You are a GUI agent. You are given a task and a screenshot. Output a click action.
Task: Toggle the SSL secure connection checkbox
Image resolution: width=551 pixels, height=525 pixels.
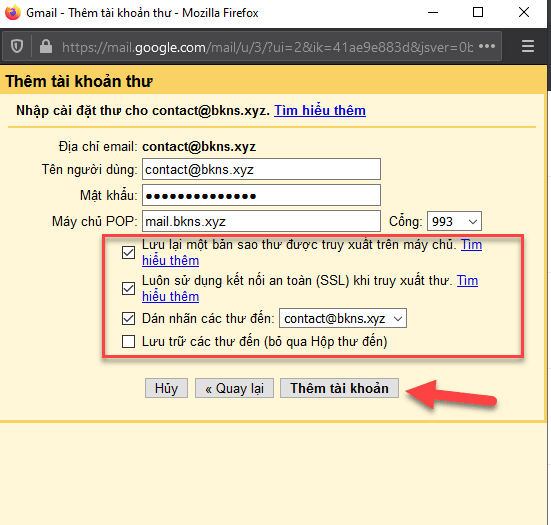click(128, 289)
